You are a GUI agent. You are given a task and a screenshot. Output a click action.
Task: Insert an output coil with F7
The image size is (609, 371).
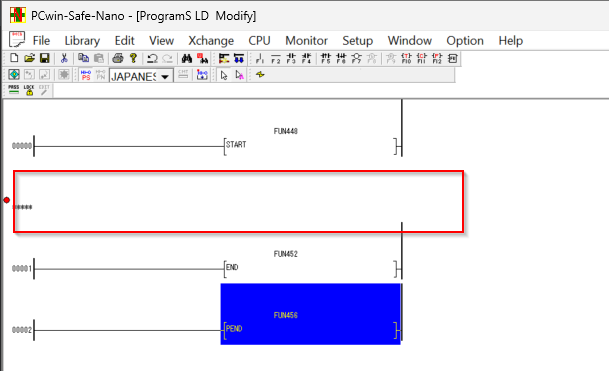(x=356, y=58)
